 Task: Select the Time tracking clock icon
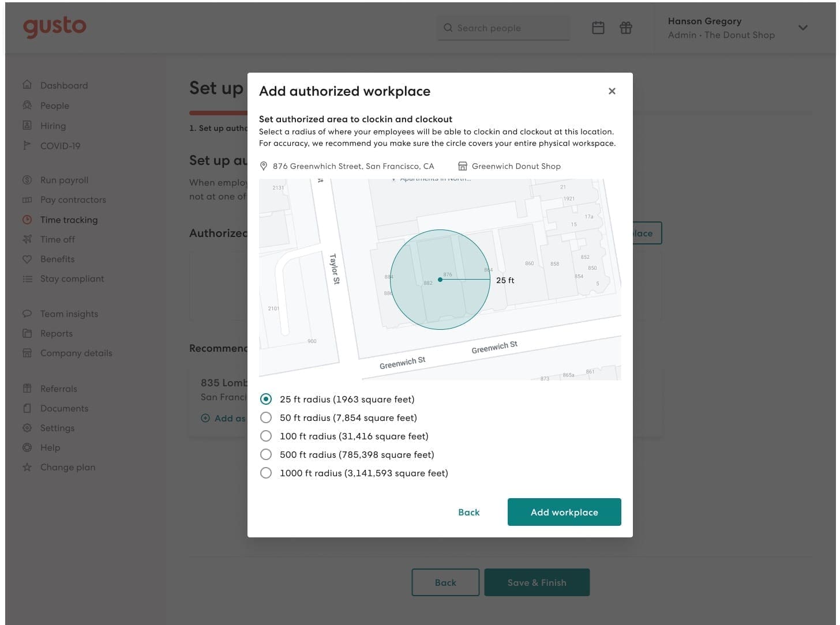pyautogui.click(x=27, y=220)
